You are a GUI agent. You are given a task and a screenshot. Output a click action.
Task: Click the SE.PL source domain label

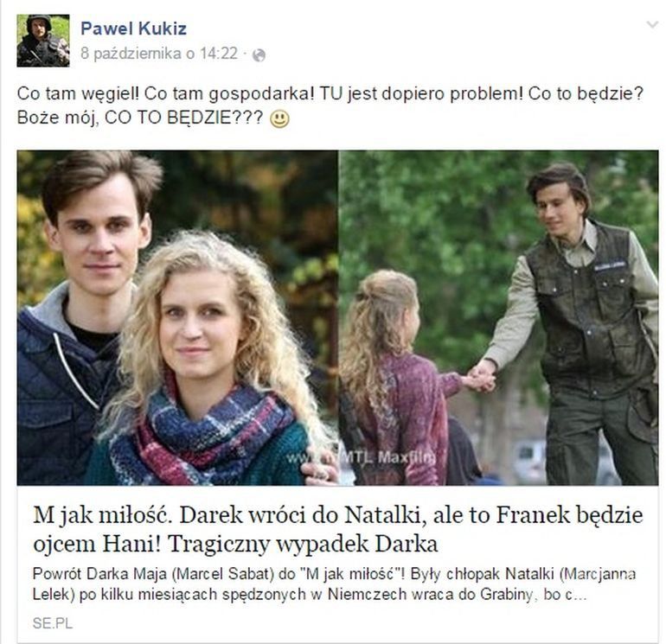(53, 623)
